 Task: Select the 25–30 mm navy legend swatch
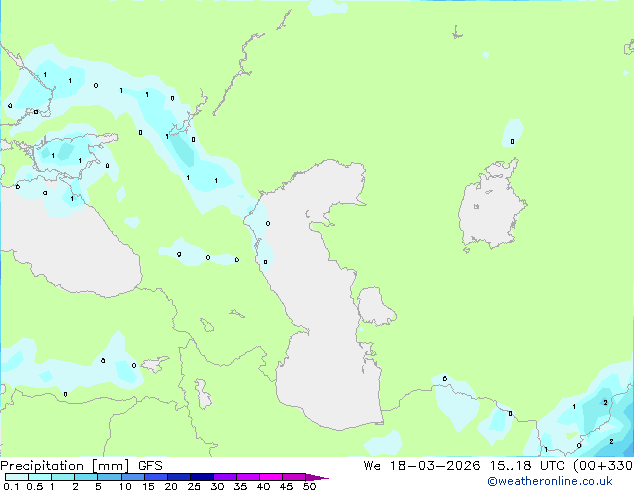[x=201, y=477]
